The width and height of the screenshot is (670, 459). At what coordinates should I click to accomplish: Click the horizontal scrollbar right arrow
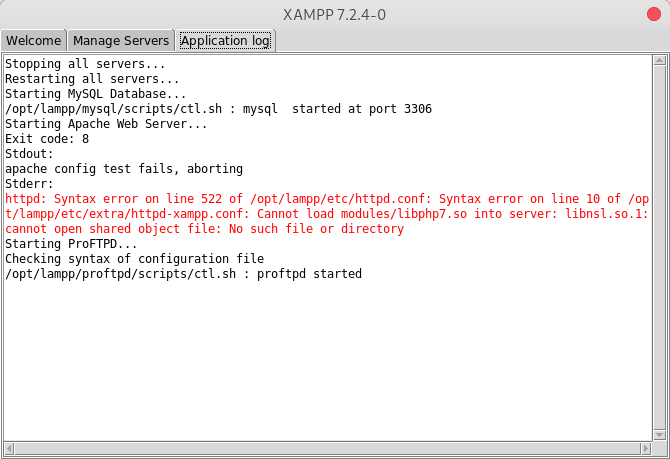pyautogui.click(x=646, y=448)
